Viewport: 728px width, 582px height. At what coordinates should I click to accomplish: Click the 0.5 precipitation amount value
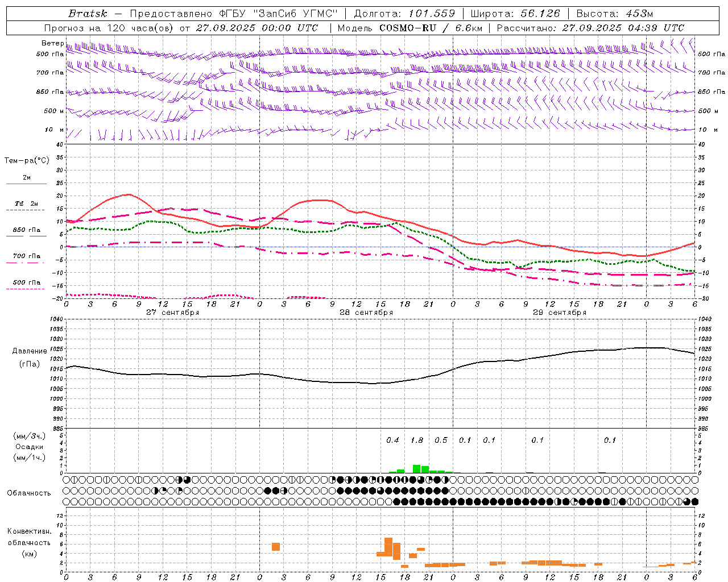[441, 440]
